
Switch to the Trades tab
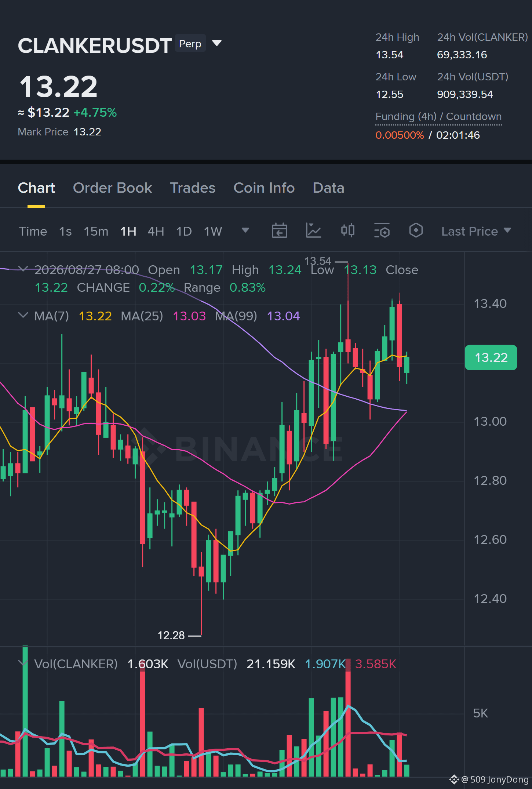193,188
